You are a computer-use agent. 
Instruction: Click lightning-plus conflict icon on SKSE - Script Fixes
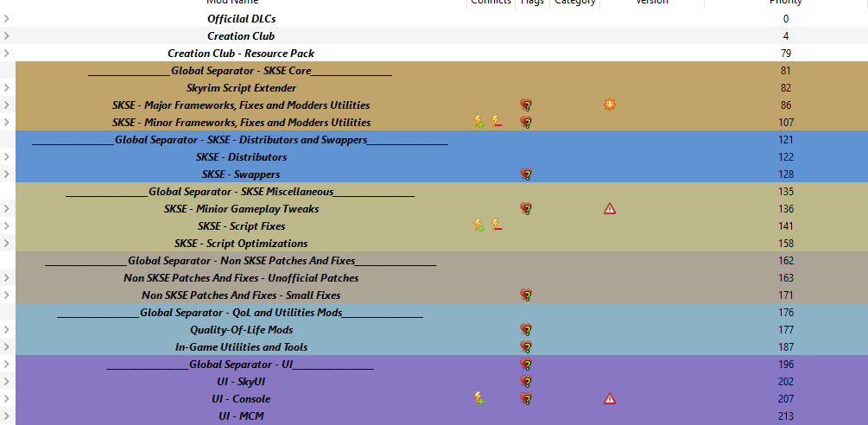click(x=479, y=225)
